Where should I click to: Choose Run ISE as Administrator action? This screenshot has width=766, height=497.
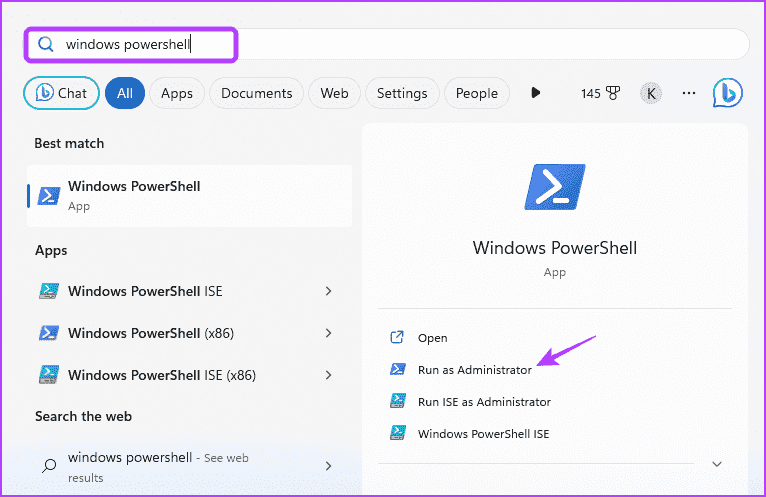coord(484,402)
